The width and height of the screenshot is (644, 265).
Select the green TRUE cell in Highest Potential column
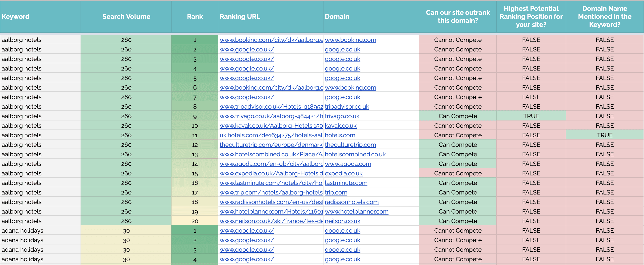pyautogui.click(x=531, y=116)
